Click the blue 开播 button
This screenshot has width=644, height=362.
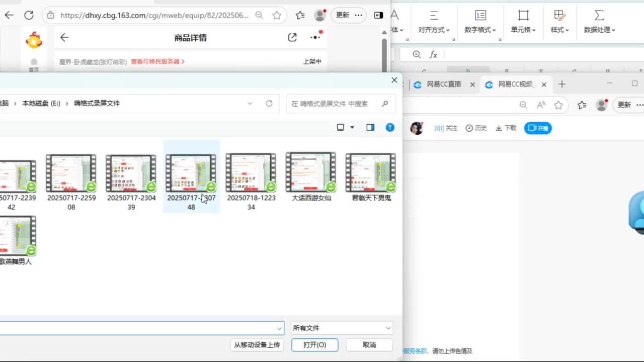pyautogui.click(x=538, y=128)
